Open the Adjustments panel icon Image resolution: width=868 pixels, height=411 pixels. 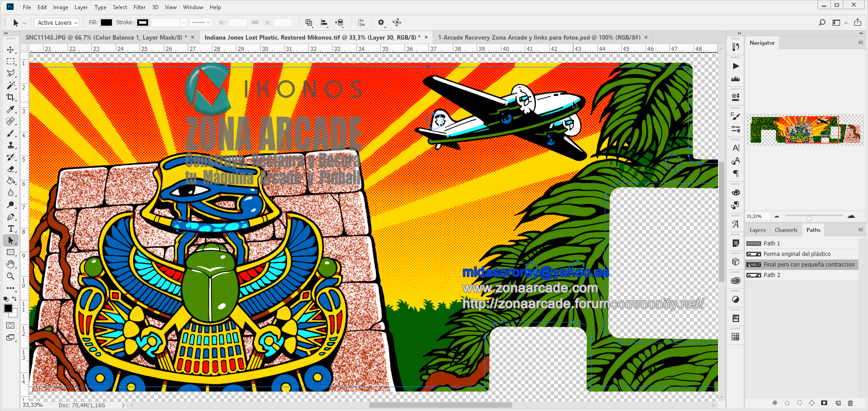click(x=735, y=300)
